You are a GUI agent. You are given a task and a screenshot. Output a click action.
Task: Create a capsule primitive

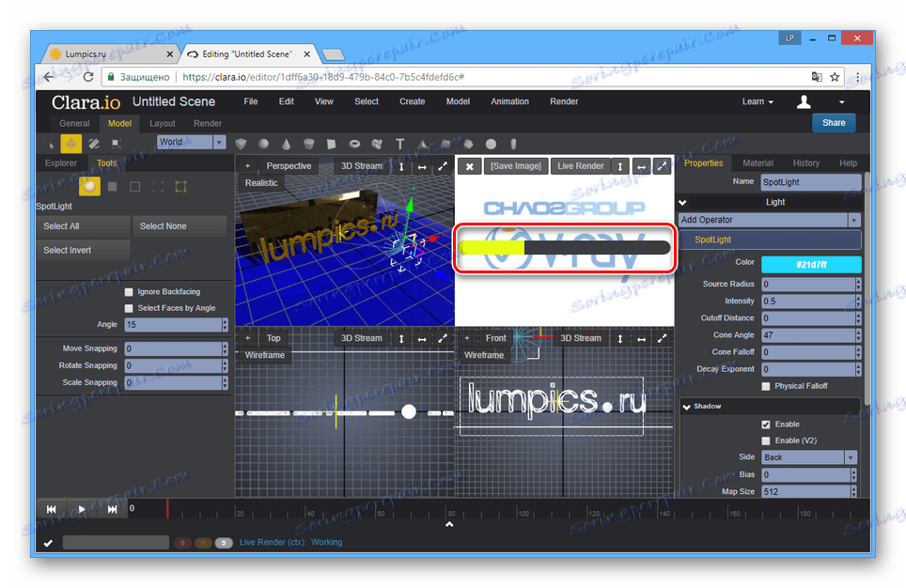click(x=513, y=144)
